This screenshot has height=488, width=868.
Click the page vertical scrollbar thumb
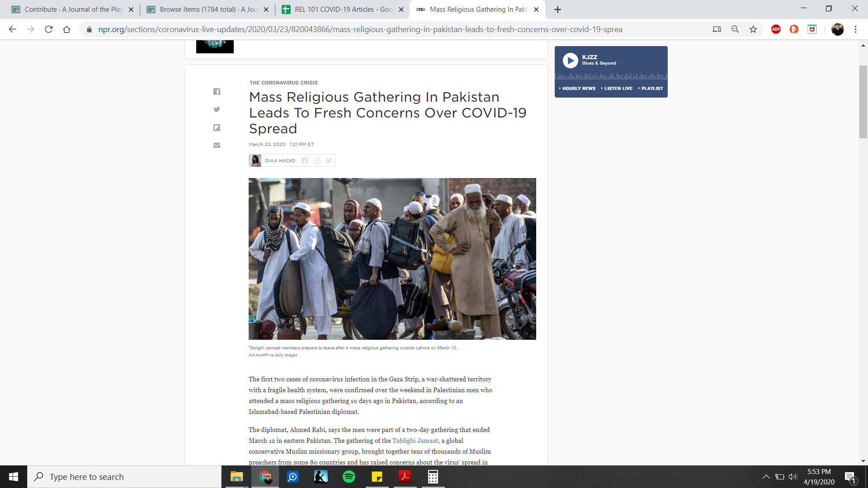pyautogui.click(x=863, y=102)
